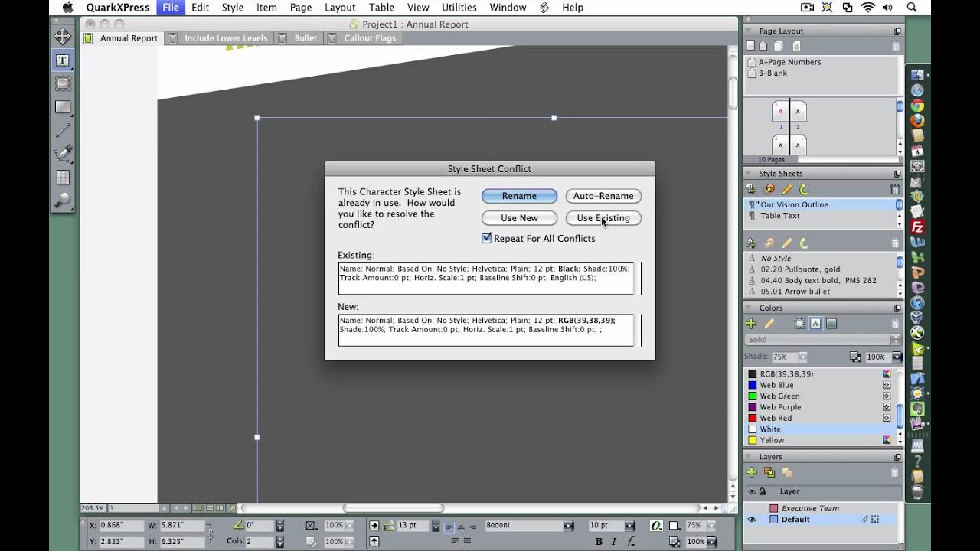This screenshot has width=980, height=551.
Task: Open Solid color type dropdown
Action: [x=823, y=339]
